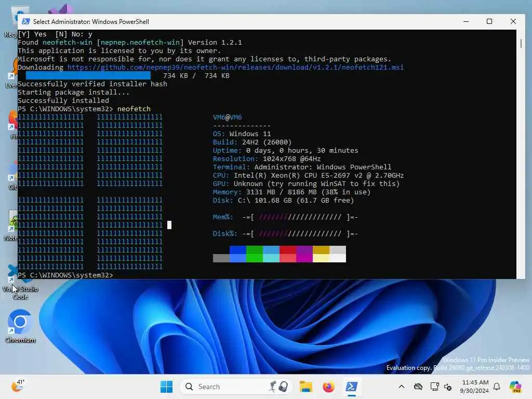This screenshot has width=532, height=399.
Task: Open the neofetch-win GitHub download link
Action: click(x=235, y=67)
